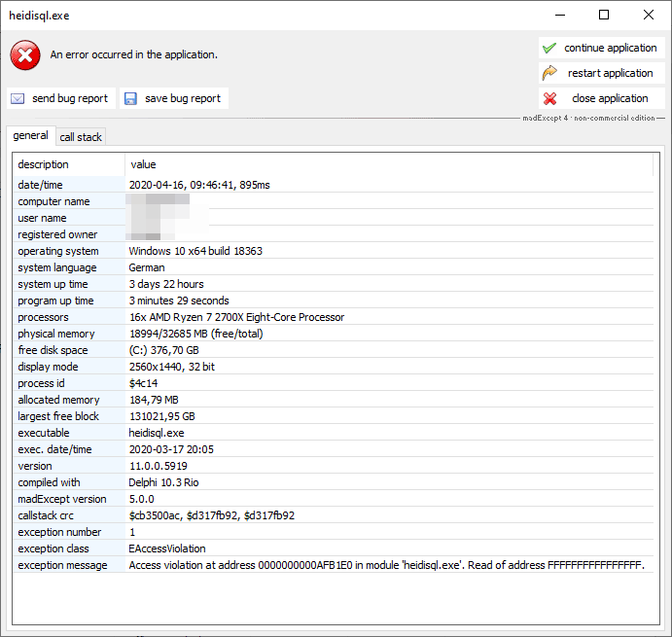Viewport: 672px width, 637px height.
Task: Click the 'restart application' button label
Action: pyautogui.click(x=610, y=73)
